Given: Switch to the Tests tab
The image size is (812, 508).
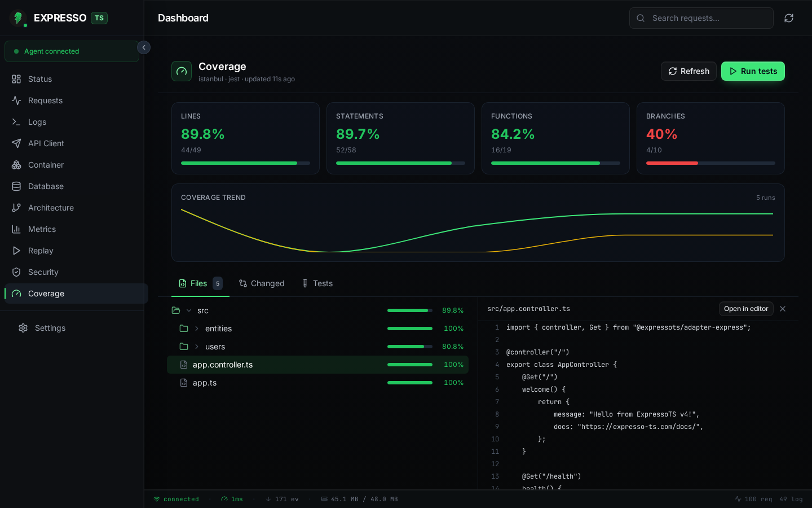Looking at the screenshot, I should click(x=317, y=283).
